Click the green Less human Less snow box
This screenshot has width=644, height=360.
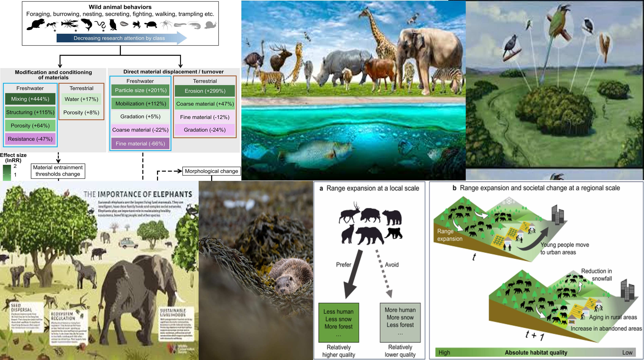(339, 322)
